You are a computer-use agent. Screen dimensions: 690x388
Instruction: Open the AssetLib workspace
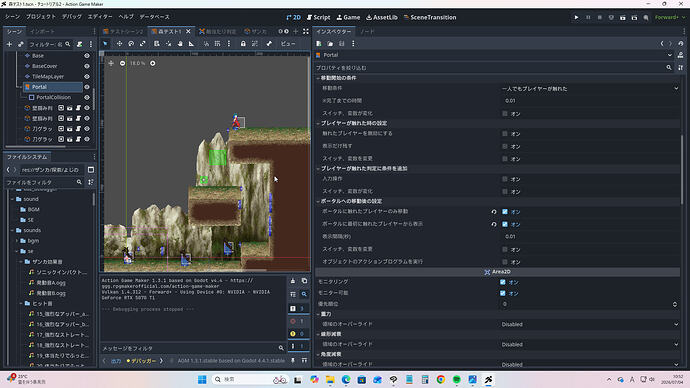[382, 18]
